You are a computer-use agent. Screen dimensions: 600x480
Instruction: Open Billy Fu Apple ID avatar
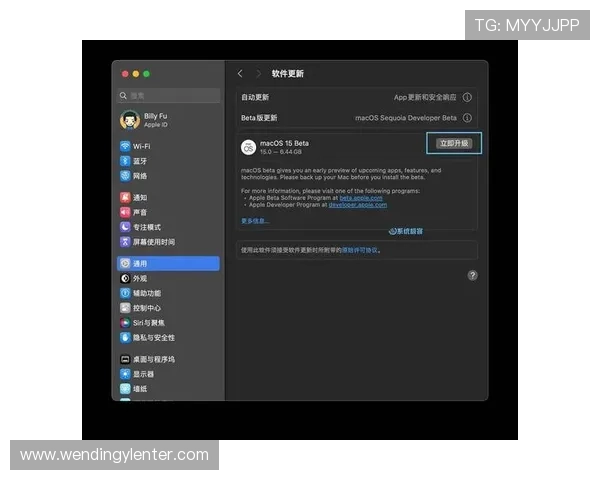pos(130,120)
